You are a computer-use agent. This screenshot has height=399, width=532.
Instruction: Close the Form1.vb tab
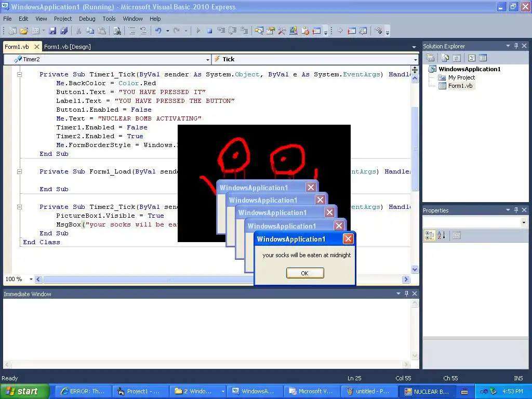[37, 47]
